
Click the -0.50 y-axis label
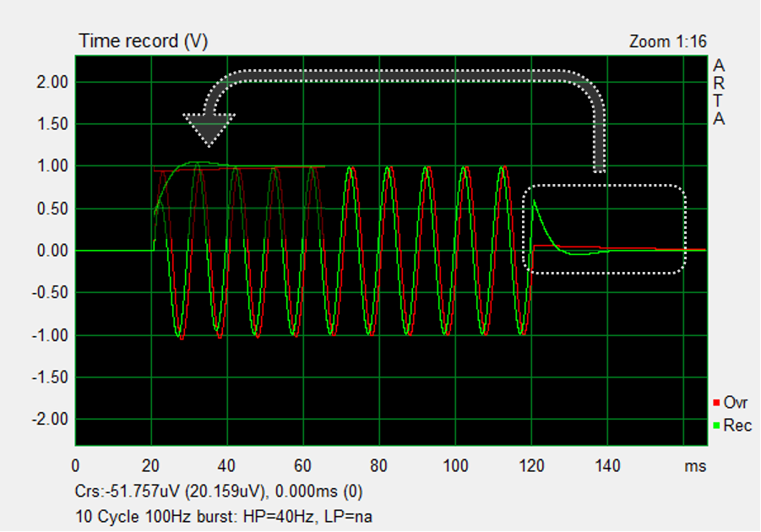point(50,293)
